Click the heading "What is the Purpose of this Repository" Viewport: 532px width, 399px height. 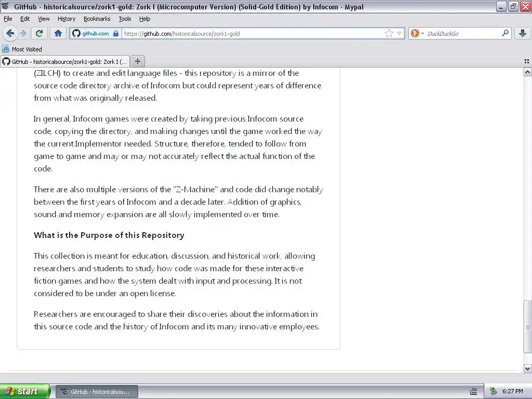pos(109,235)
